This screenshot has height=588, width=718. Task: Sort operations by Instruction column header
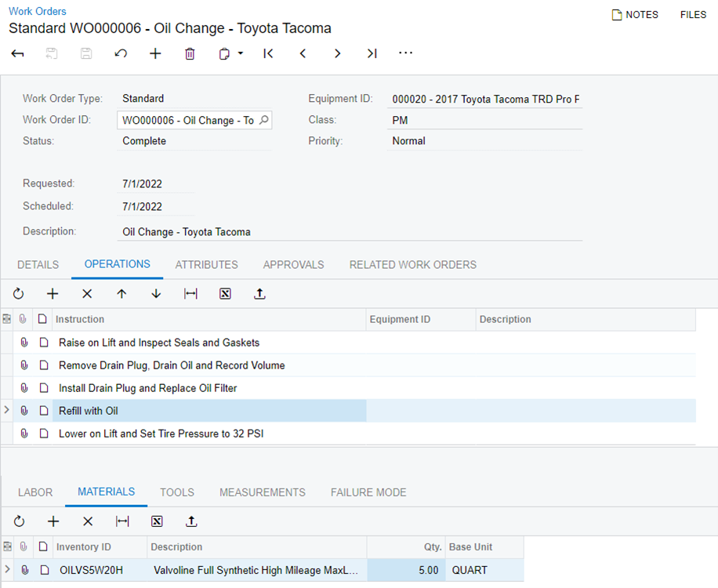[209, 319]
